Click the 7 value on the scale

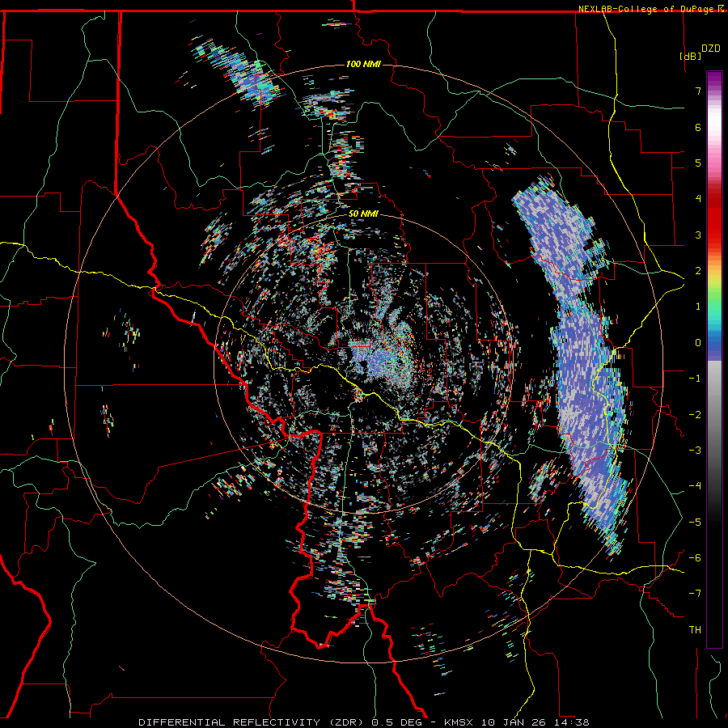698,91
